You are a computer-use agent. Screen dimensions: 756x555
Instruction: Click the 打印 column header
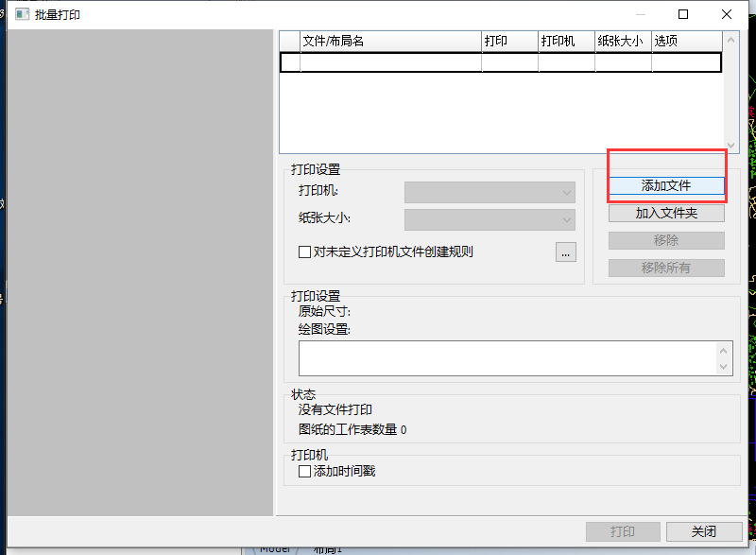pos(509,41)
